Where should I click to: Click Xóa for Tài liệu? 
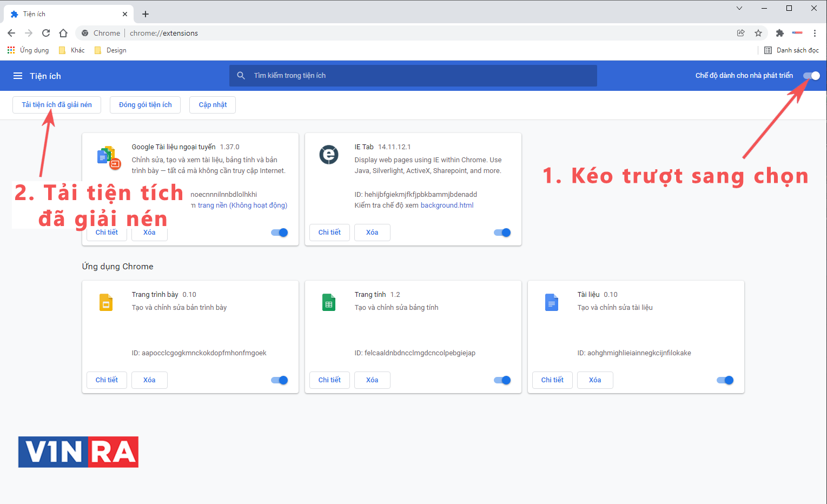point(595,380)
